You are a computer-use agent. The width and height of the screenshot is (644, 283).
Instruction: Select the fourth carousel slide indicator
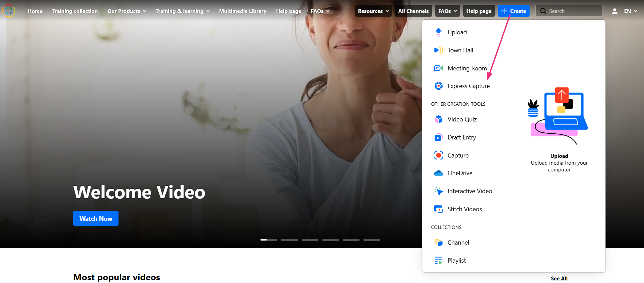coord(331,240)
